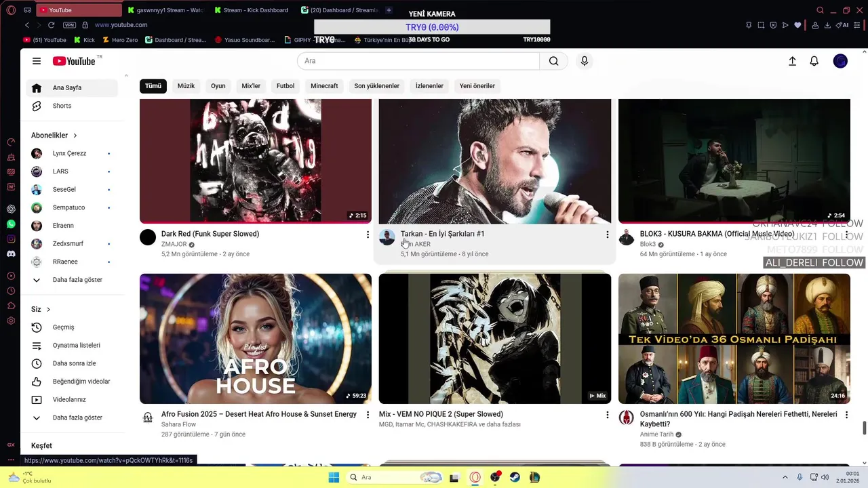
Task: Open options menu for Tarkan video
Action: (x=607, y=235)
